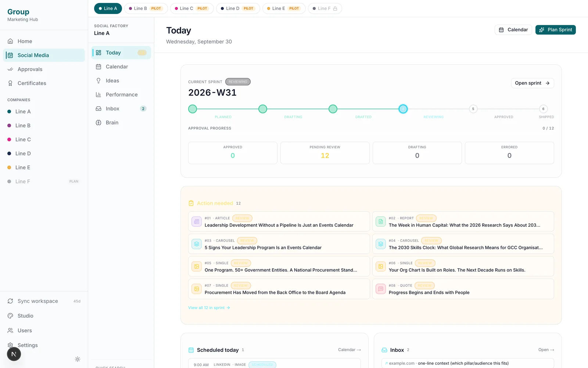This screenshot has height=368, width=588.
Task: Click article icon on item #01
Action: coord(197,222)
